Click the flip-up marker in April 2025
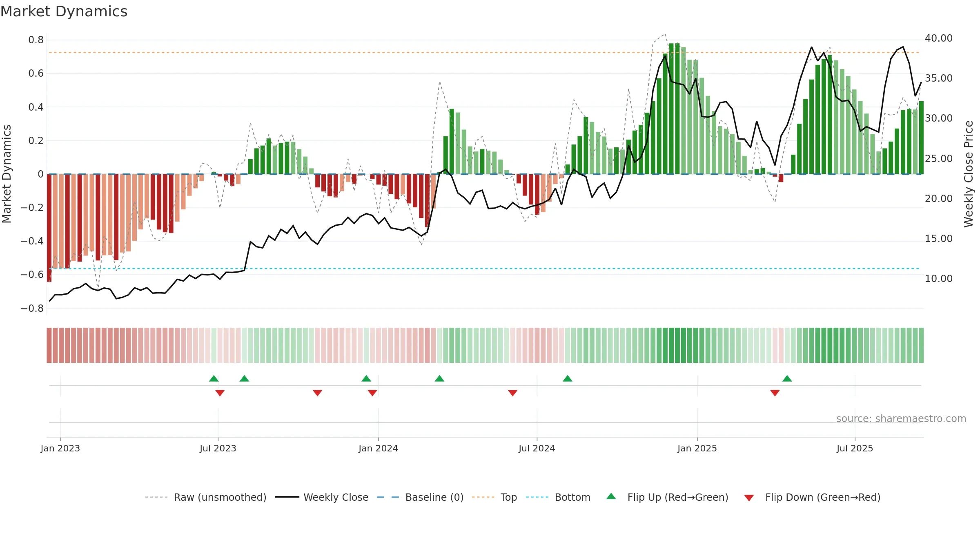This screenshot has width=980, height=551. (787, 378)
